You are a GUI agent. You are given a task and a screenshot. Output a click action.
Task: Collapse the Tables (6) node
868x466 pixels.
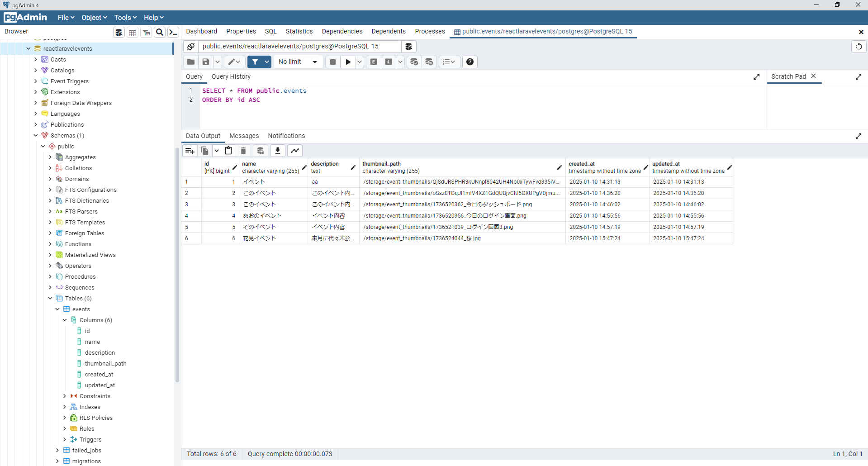click(50, 298)
